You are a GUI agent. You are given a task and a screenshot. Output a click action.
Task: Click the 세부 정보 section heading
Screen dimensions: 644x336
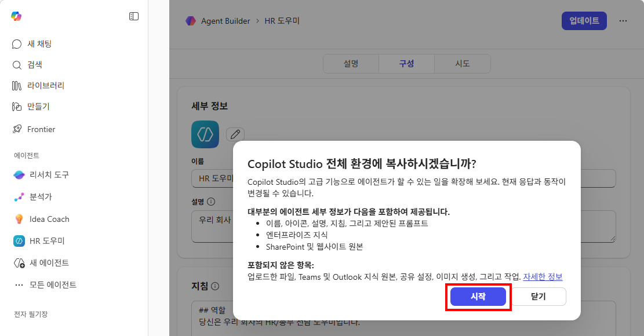coord(209,106)
